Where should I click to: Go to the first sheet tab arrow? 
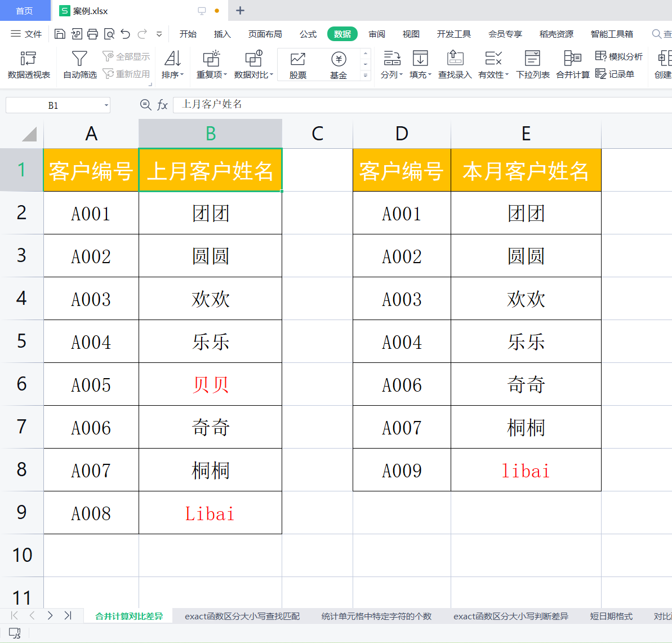(14, 615)
